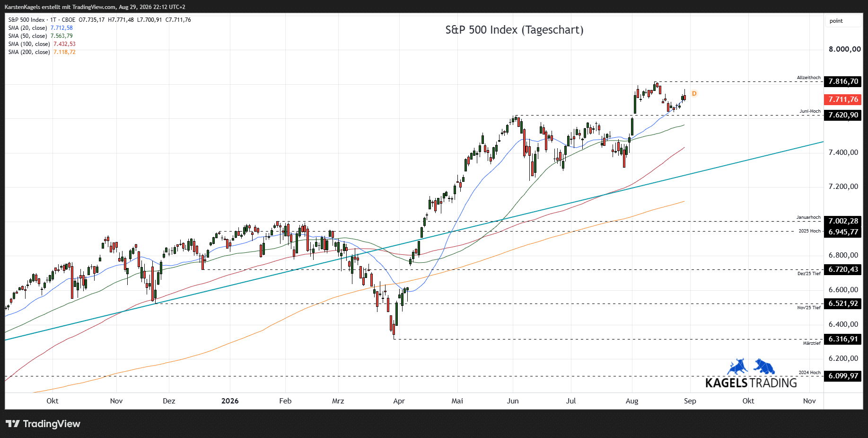The height and width of the screenshot is (438, 868).
Task: Click the 2025 Hoch price label 6.945,77
Action: tap(843, 232)
